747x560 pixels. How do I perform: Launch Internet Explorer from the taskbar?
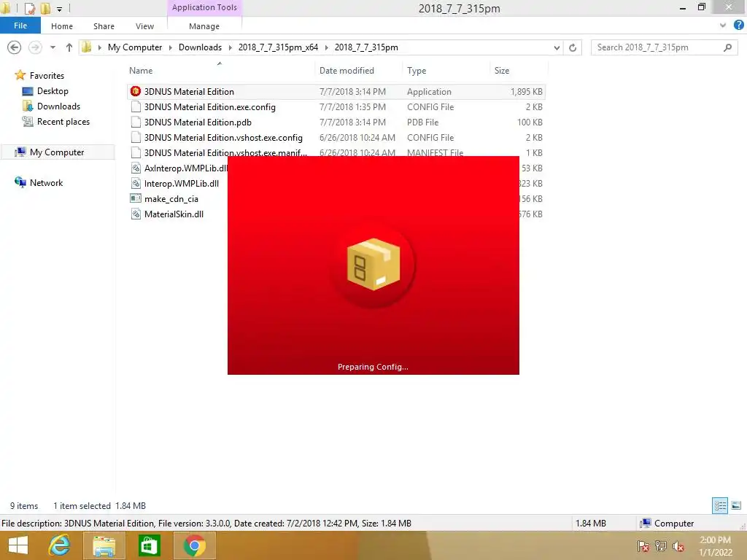[x=60, y=545]
